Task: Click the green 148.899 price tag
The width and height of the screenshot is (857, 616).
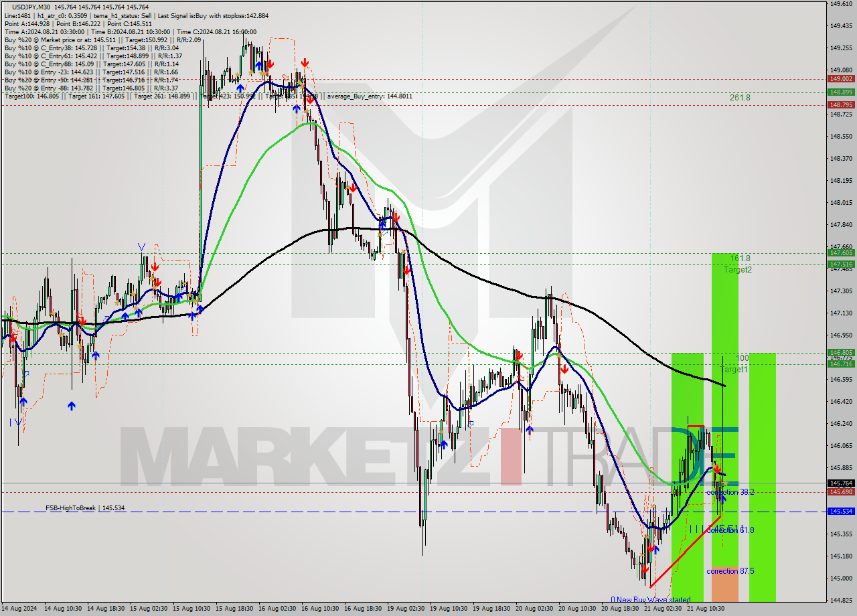Action: click(840, 92)
